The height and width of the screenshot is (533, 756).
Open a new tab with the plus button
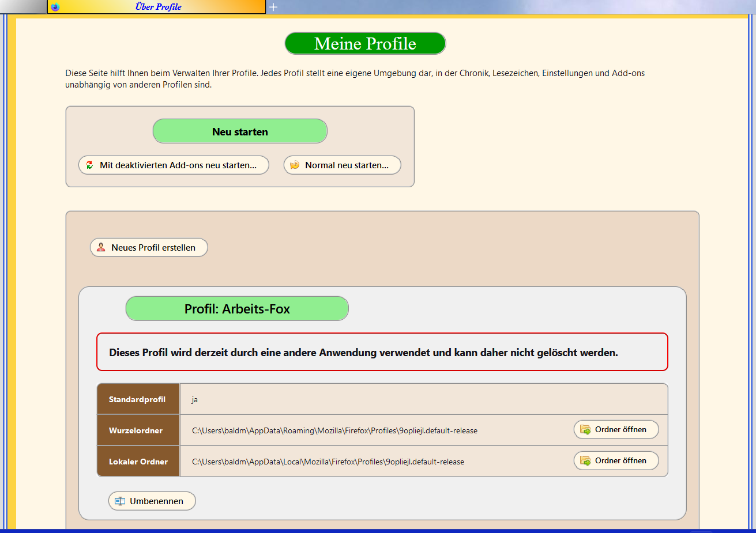[x=273, y=7]
